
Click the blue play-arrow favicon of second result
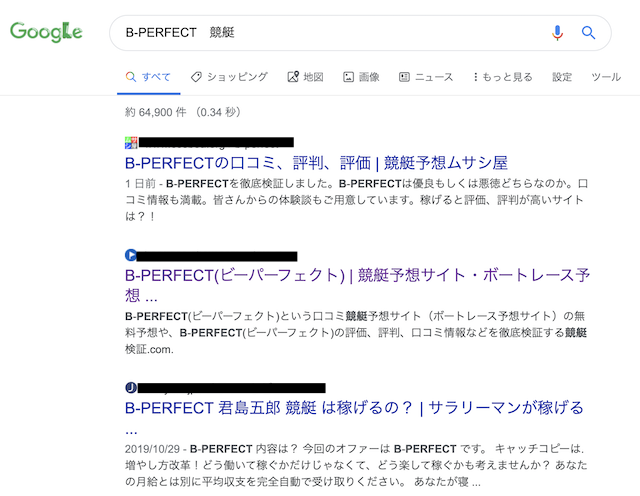click(131, 255)
